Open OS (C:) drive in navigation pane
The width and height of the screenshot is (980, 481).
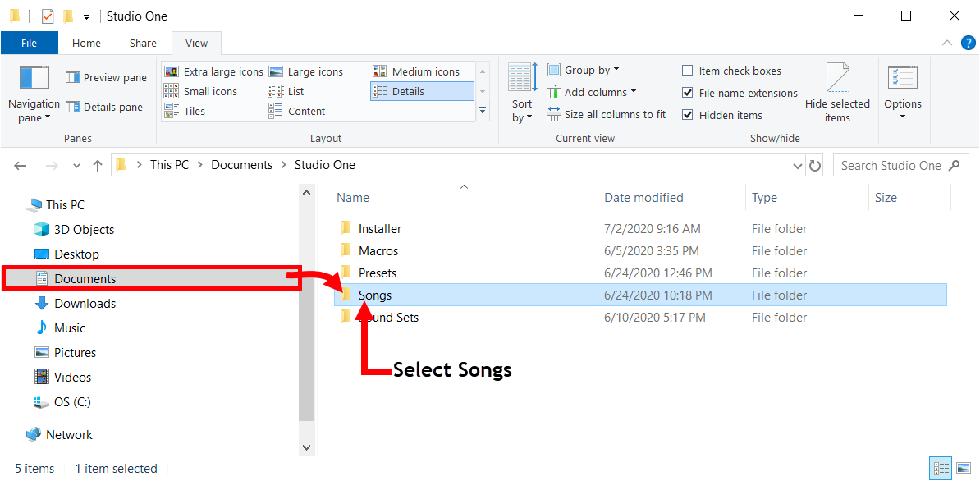point(72,402)
